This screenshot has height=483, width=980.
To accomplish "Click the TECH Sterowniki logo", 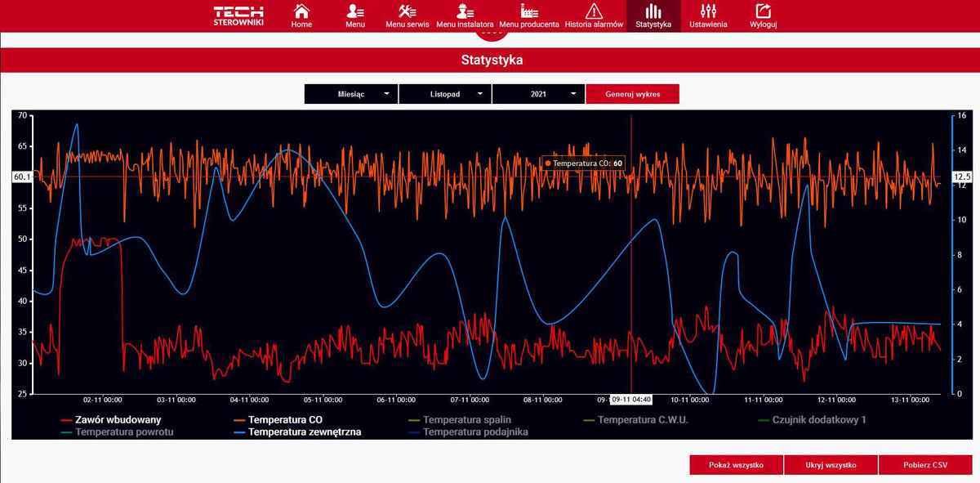I will (x=238, y=16).
